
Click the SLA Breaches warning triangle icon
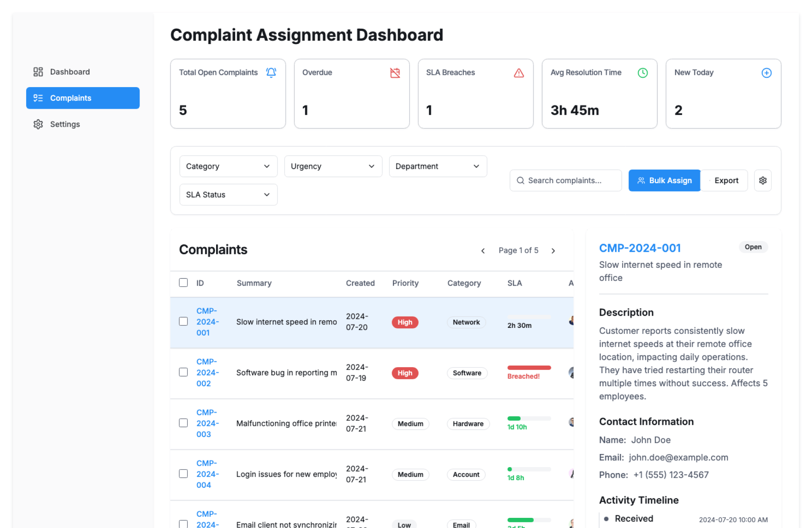[518, 73]
